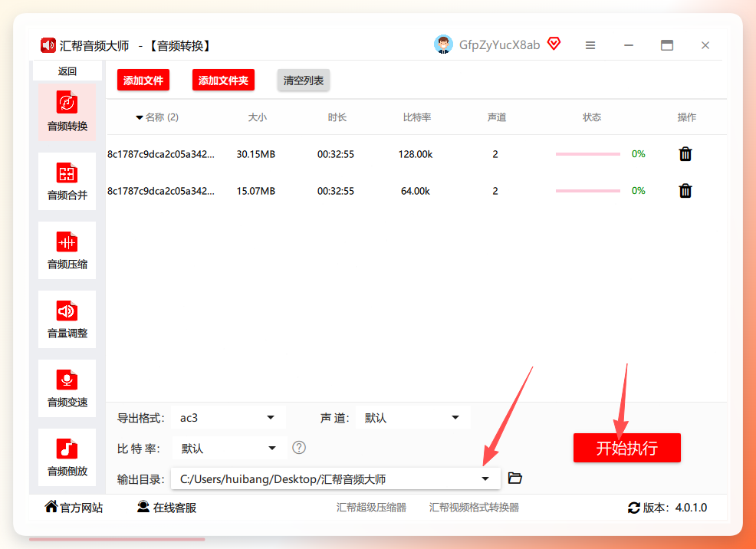The height and width of the screenshot is (549, 756).
Task: Open the 音频倒放 audio reverse tool
Action: 67,457
